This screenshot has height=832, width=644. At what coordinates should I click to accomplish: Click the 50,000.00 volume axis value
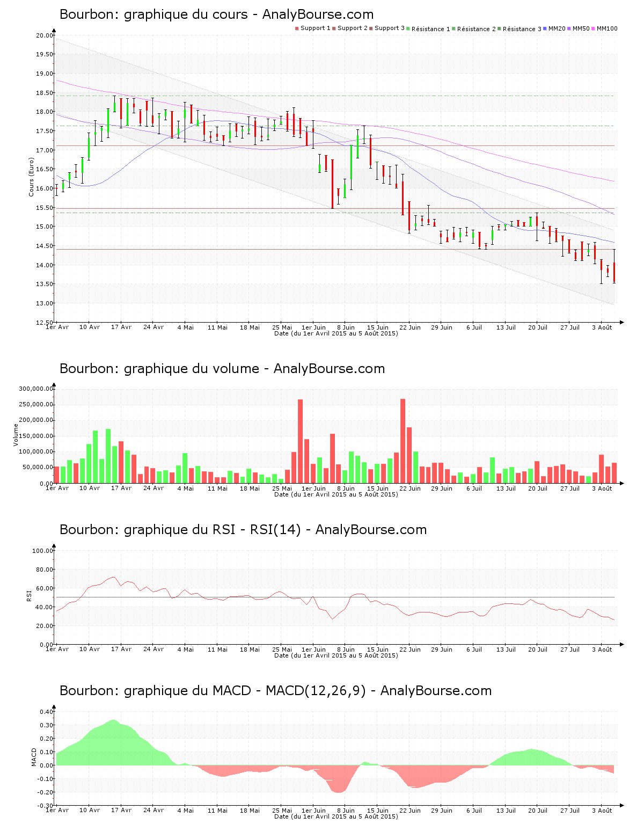[38, 468]
